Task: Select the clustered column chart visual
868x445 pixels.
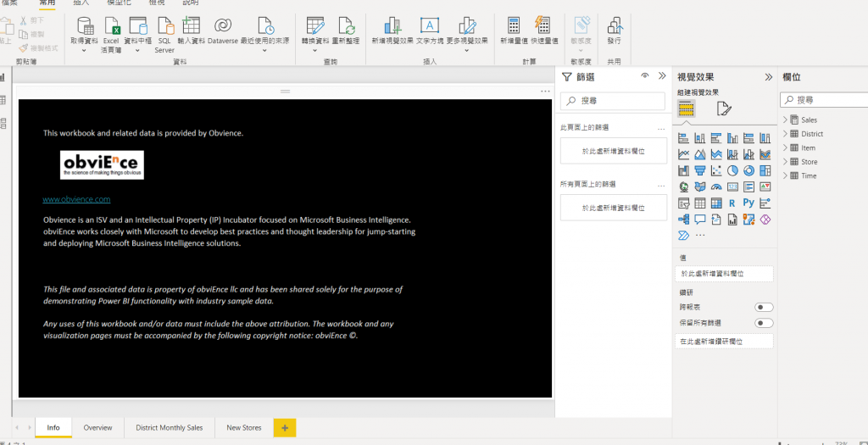Action: click(732, 138)
